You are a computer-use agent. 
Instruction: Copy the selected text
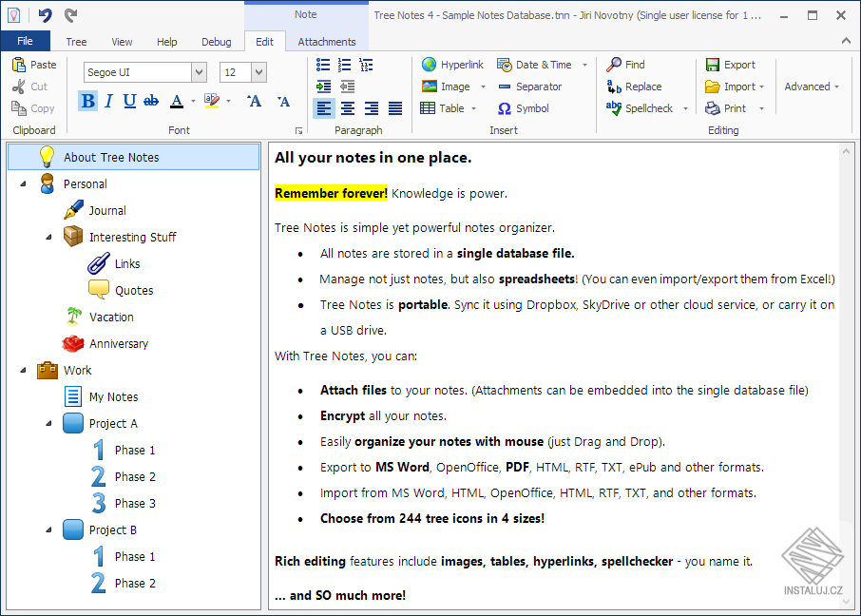click(x=33, y=108)
